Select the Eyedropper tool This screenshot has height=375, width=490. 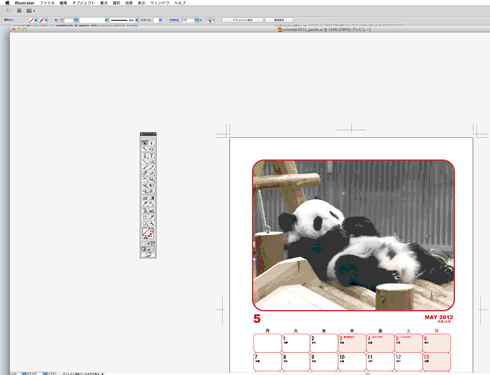[x=145, y=204]
